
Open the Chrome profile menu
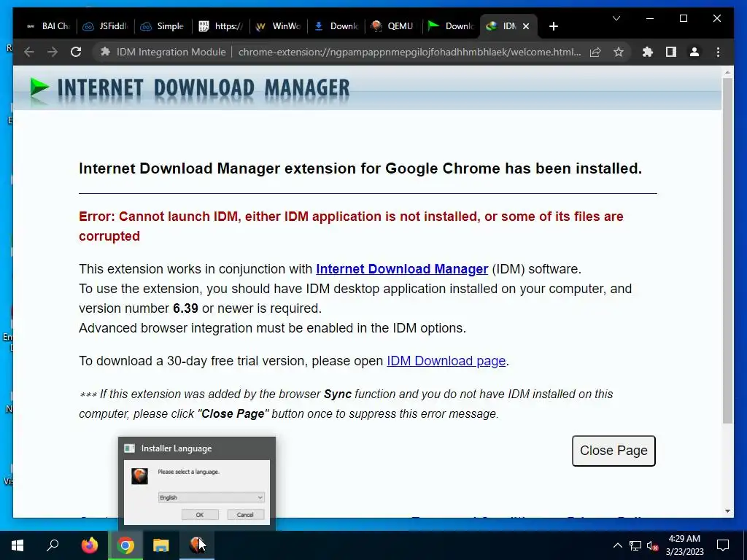pos(694,52)
